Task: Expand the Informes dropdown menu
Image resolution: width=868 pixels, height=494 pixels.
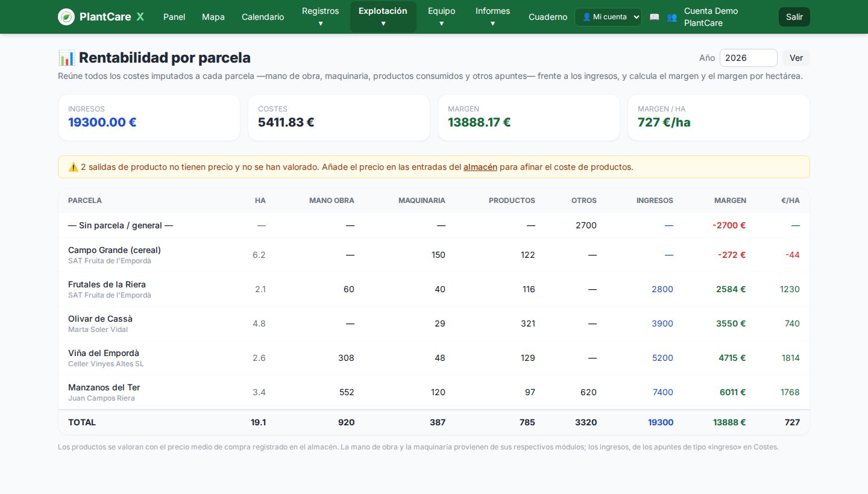Action: tap(492, 17)
